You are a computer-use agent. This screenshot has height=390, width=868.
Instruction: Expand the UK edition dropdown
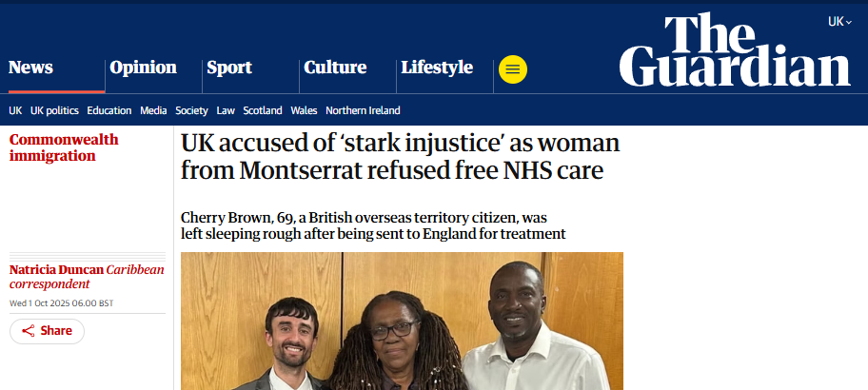[838, 21]
